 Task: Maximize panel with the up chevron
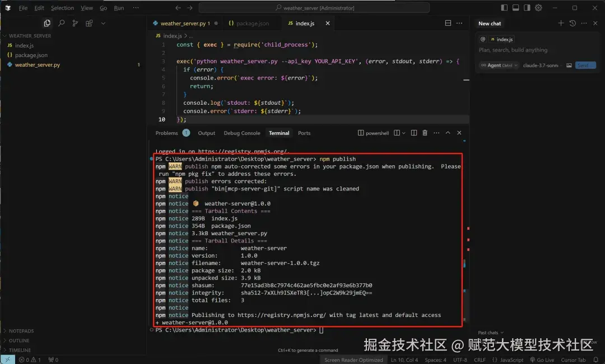448,133
